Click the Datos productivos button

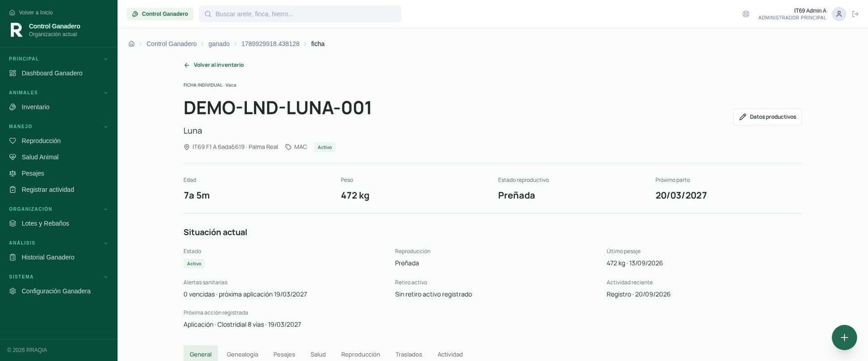coord(767,117)
